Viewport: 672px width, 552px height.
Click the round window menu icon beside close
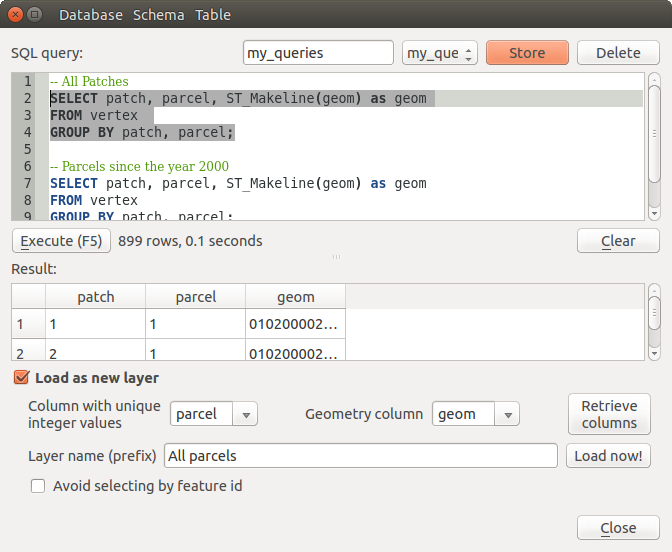pyautogui.click(x=35, y=15)
